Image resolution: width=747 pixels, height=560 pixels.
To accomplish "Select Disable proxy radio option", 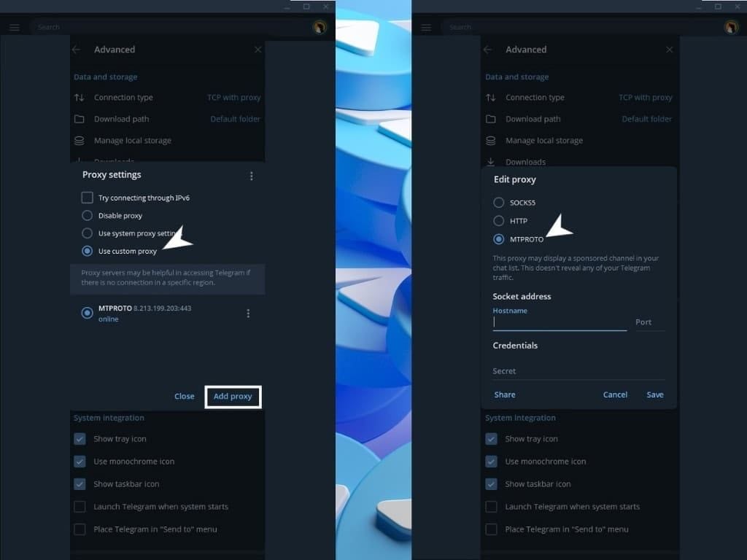I will 88,216.
